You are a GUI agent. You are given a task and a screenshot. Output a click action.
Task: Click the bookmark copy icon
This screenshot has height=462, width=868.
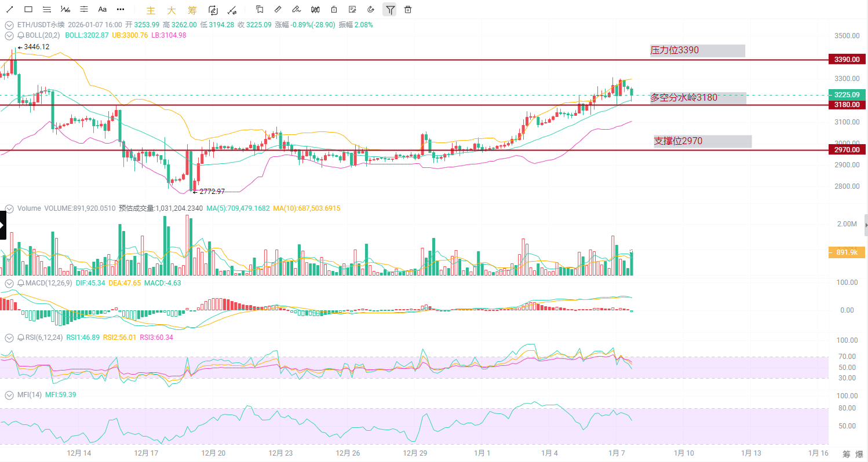click(x=260, y=9)
